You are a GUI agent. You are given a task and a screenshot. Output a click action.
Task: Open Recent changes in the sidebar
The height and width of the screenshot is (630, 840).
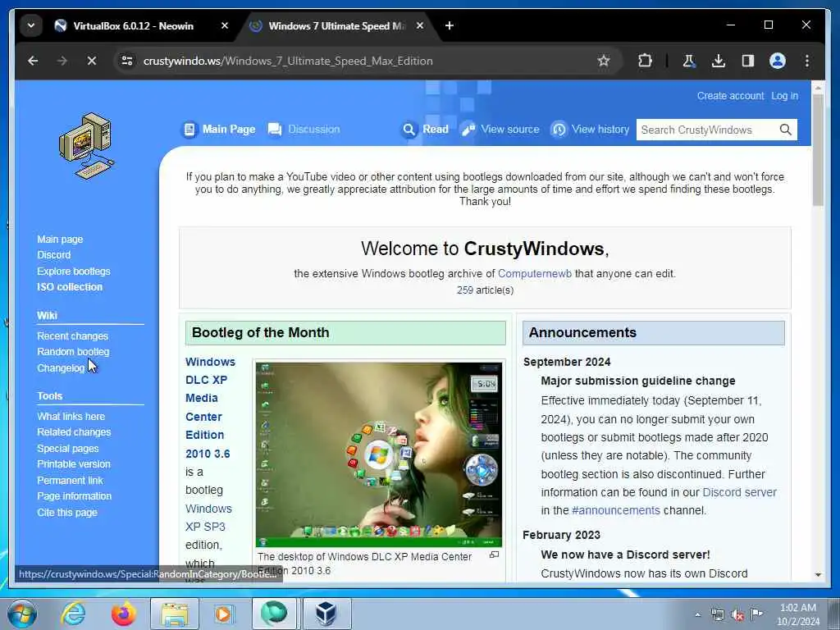point(72,336)
